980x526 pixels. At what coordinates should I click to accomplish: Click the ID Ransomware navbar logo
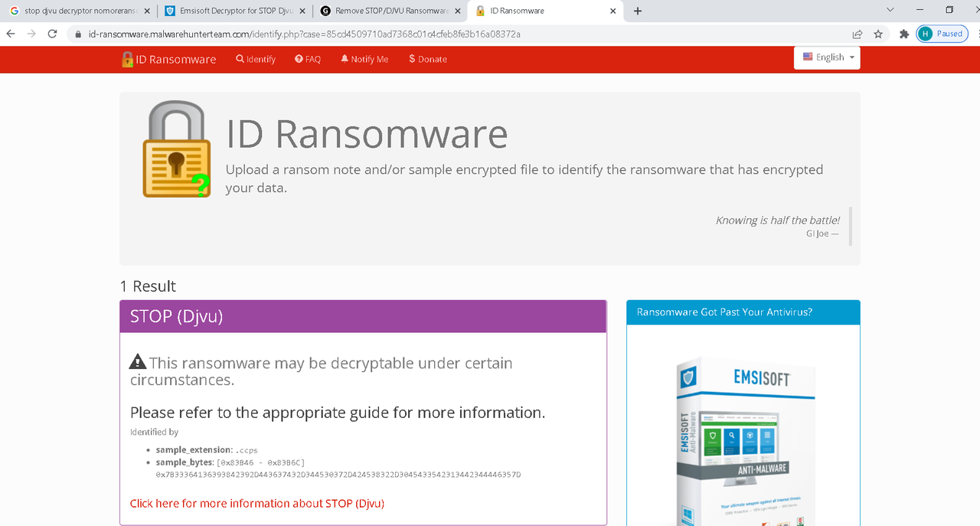168,59
